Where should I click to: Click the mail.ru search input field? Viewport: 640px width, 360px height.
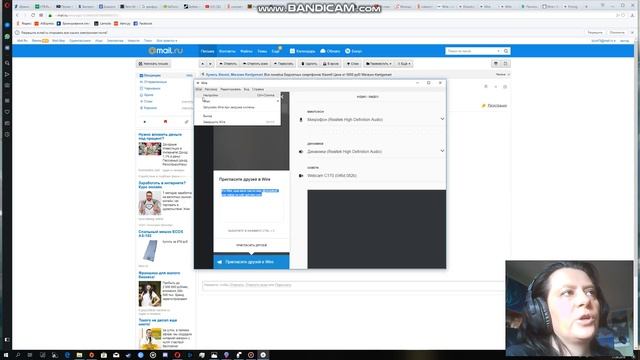coord(473,51)
